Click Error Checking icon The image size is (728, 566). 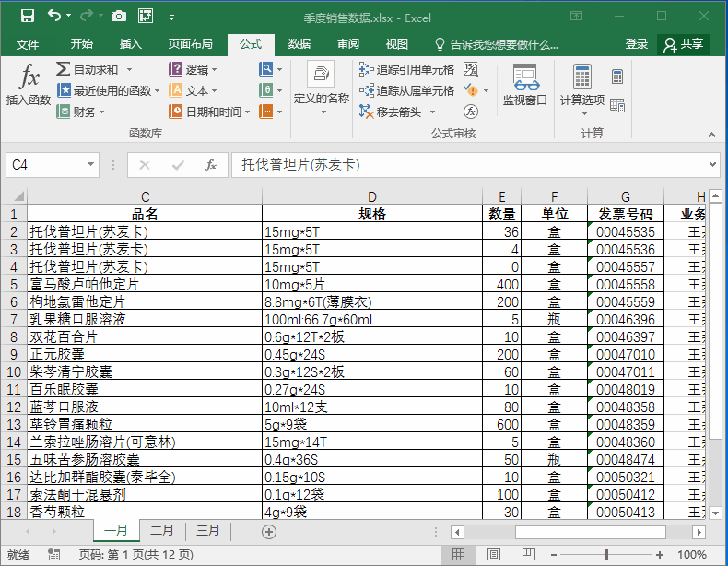point(470,90)
